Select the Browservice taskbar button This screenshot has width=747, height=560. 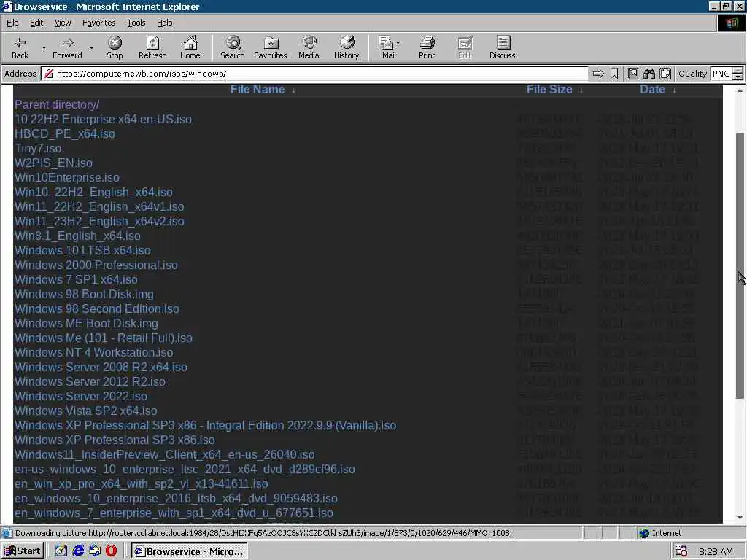coord(189,551)
